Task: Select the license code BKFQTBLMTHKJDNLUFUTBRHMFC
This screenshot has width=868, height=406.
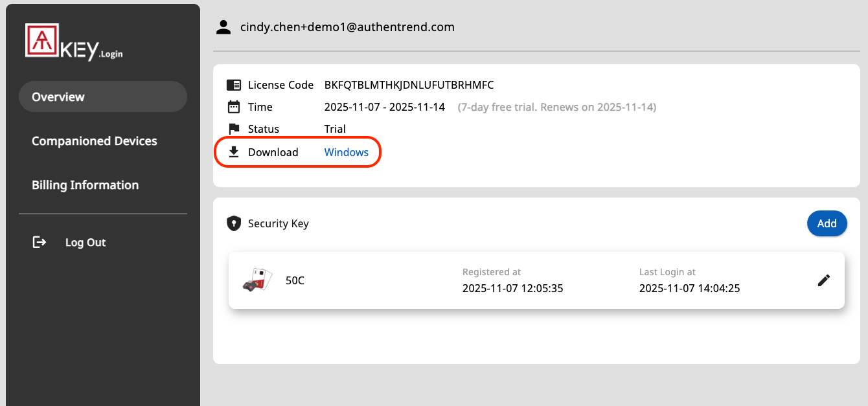Action: click(x=409, y=85)
